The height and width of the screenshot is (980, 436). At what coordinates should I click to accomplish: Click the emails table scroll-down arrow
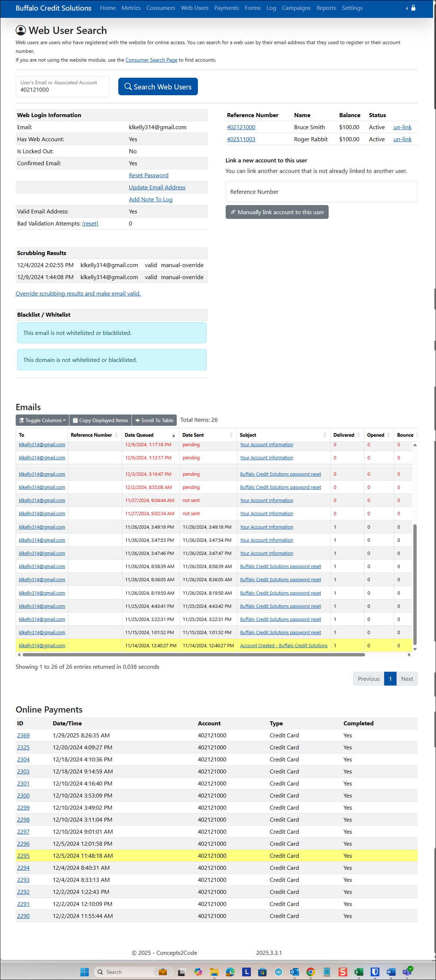(x=415, y=649)
